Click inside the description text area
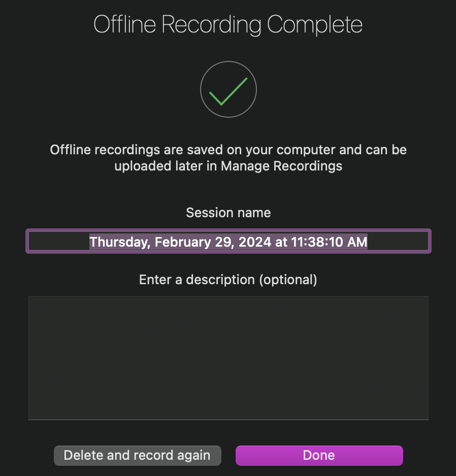 pyautogui.click(x=228, y=358)
